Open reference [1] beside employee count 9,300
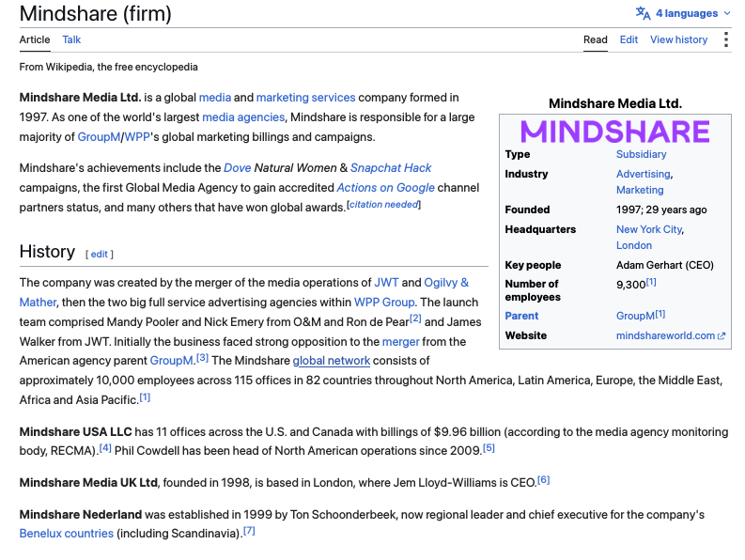This screenshot has width=745, height=560. [x=651, y=283]
